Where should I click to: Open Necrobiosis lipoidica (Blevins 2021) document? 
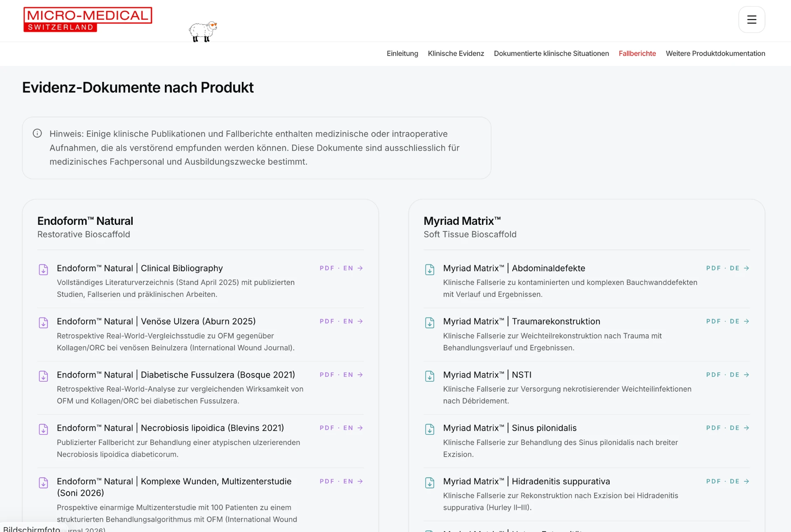click(170, 428)
